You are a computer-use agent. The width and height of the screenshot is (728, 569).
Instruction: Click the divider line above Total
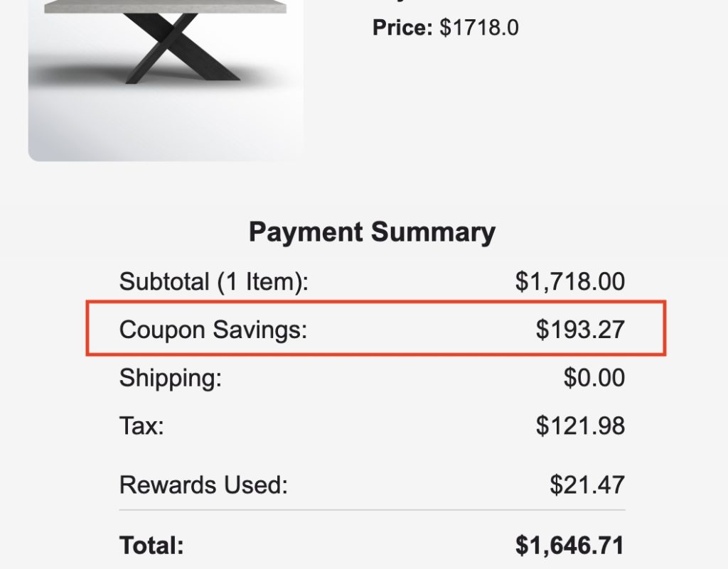click(372, 510)
